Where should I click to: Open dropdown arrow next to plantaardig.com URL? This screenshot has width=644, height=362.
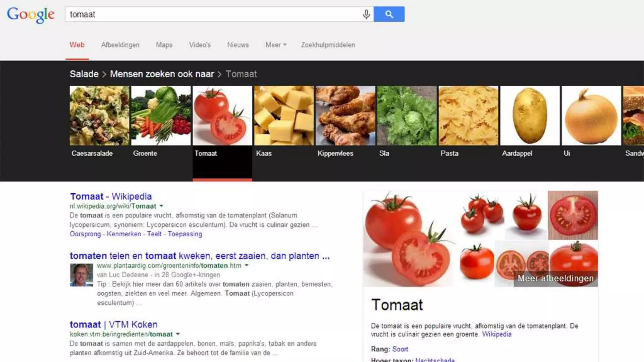(x=247, y=266)
